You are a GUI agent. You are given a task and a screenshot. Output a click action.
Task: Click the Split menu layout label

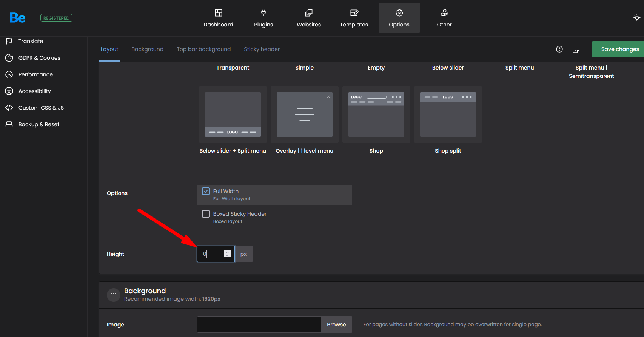tap(520, 68)
